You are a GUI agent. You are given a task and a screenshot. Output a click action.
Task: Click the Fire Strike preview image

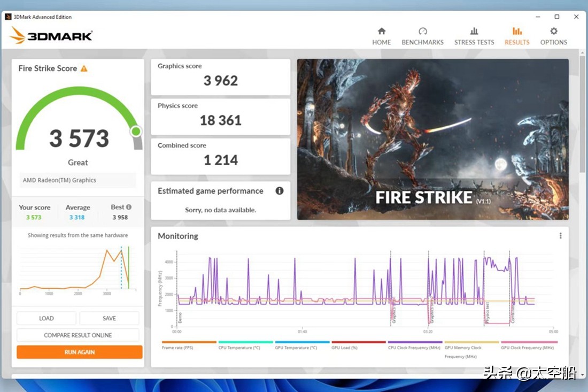(x=432, y=139)
